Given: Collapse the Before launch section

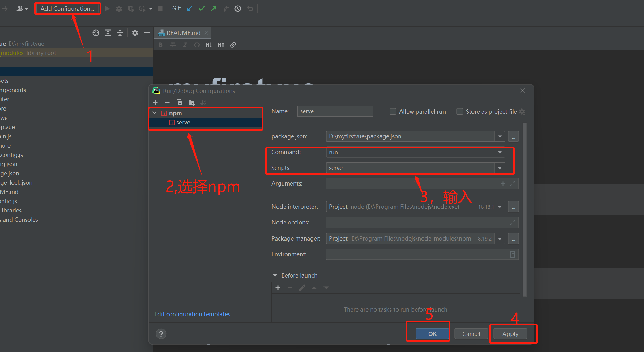Looking at the screenshot, I should point(275,275).
